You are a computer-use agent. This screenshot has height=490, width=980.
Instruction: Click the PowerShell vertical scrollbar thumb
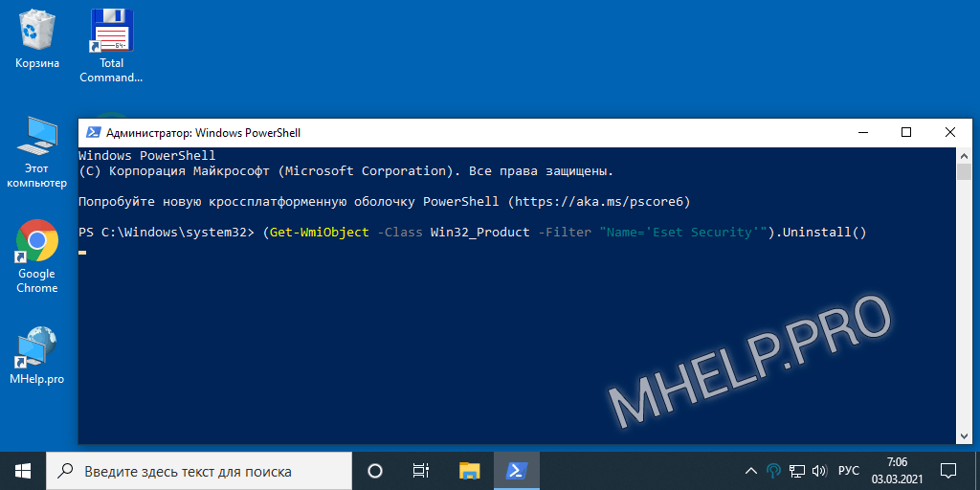(965, 172)
